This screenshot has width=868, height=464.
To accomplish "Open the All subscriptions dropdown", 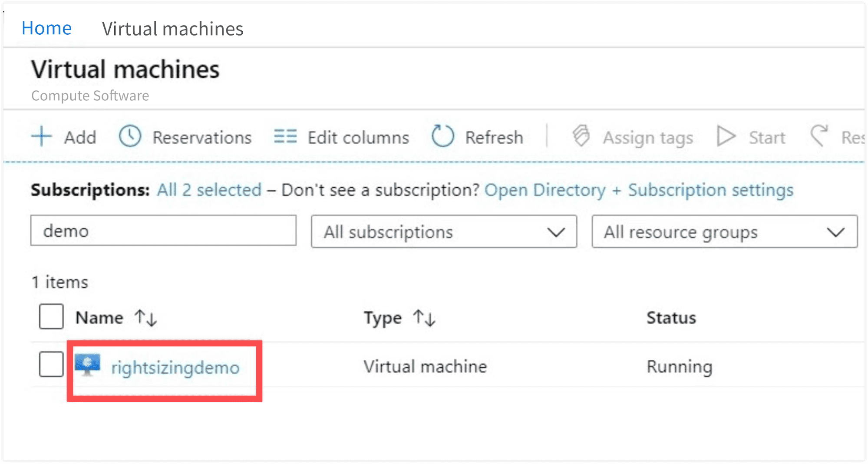I will point(444,232).
